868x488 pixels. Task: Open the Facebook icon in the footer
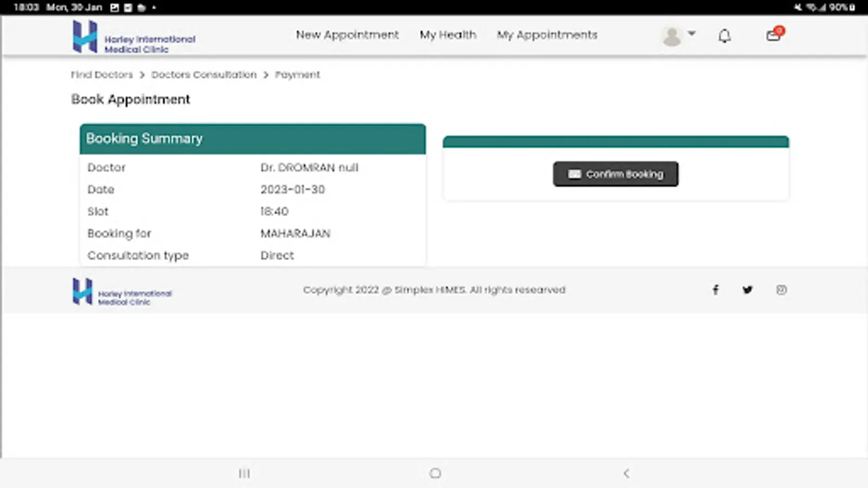point(715,290)
